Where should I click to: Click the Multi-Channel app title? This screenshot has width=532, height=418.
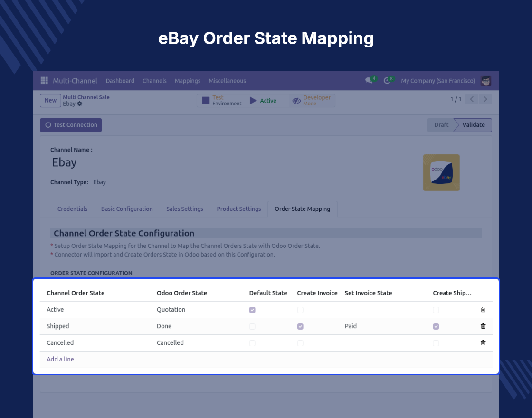click(75, 81)
